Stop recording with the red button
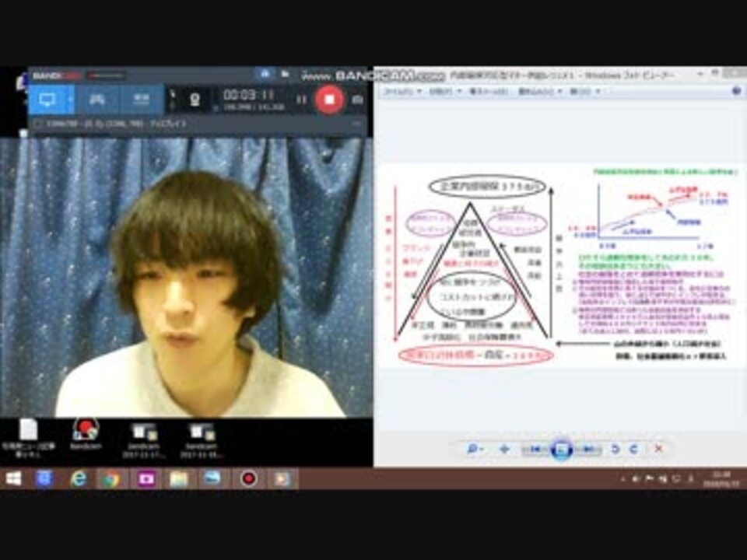The width and height of the screenshot is (747, 560). (329, 100)
